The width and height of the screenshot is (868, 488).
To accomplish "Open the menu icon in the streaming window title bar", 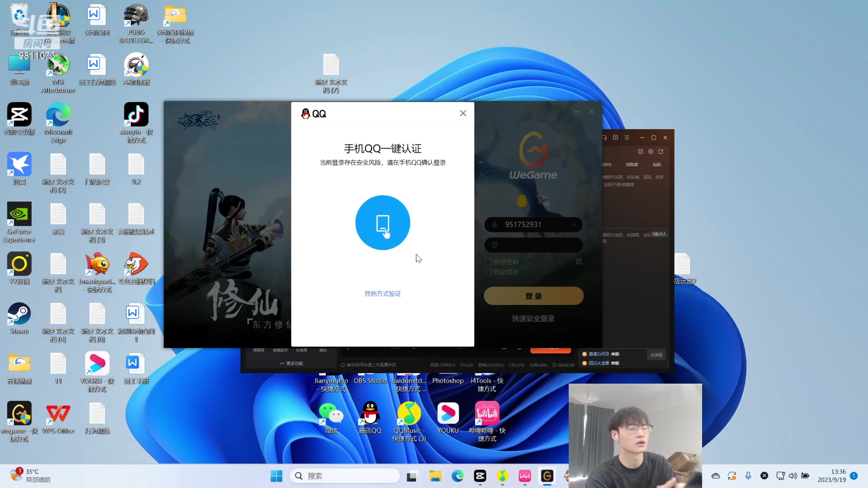I will 627,137.
